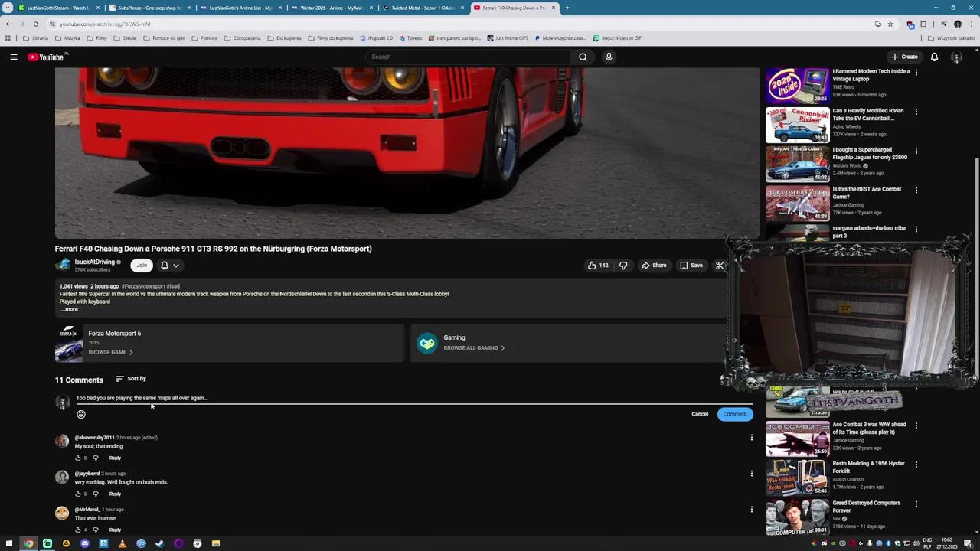Reload the current page

pyautogui.click(x=35, y=24)
